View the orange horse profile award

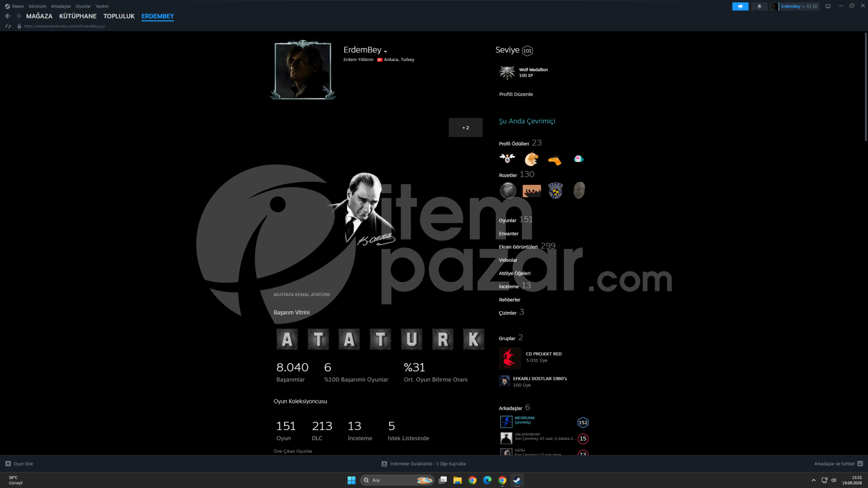tap(531, 159)
